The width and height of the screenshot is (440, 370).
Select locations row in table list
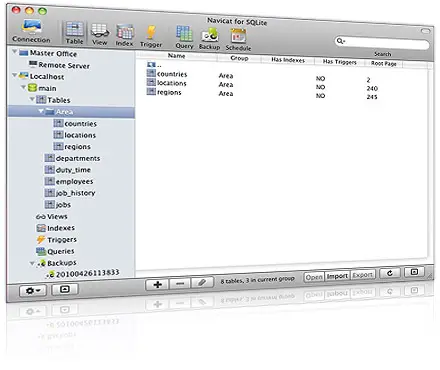pyautogui.click(x=167, y=83)
